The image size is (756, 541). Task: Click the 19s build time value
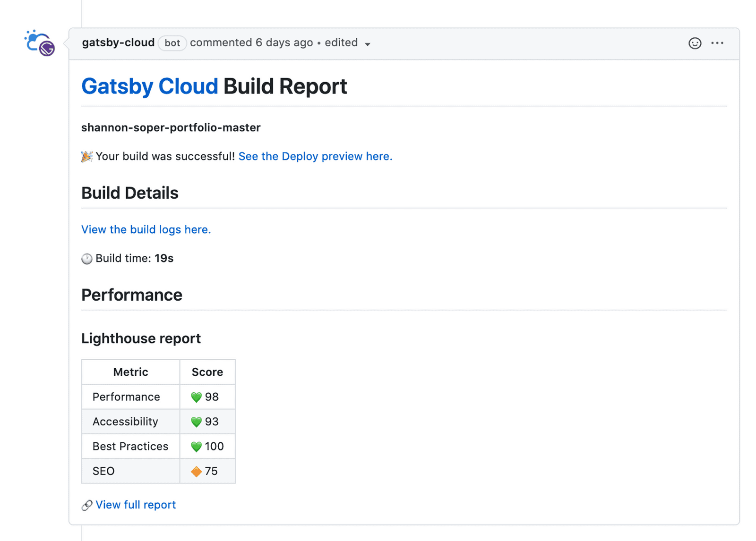coord(164,258)
